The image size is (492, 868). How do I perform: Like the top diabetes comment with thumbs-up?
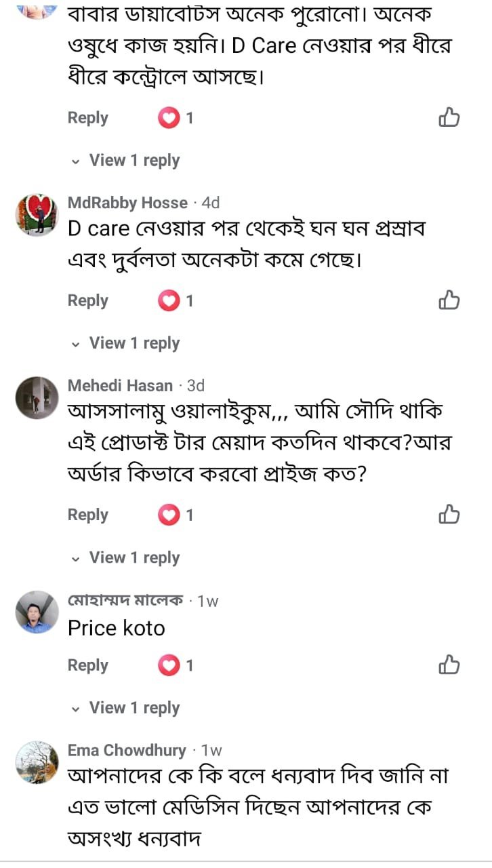click(449, 118)
